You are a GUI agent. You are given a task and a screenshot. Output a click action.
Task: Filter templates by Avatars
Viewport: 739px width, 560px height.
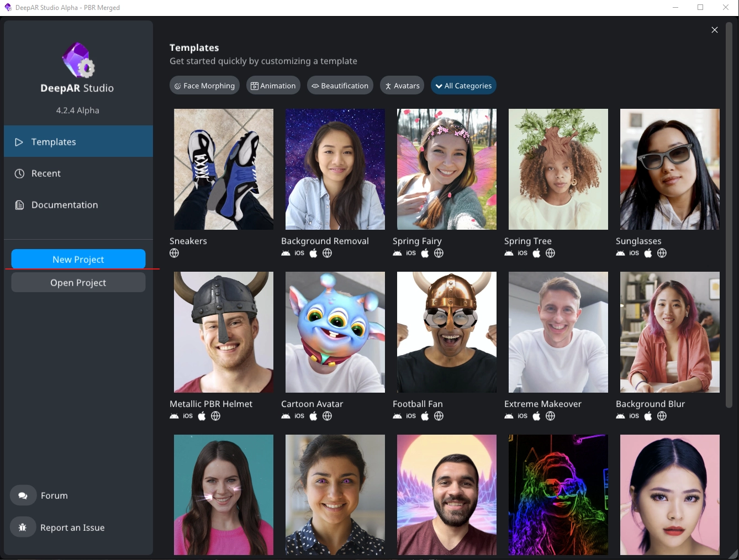tap(402, 86)
